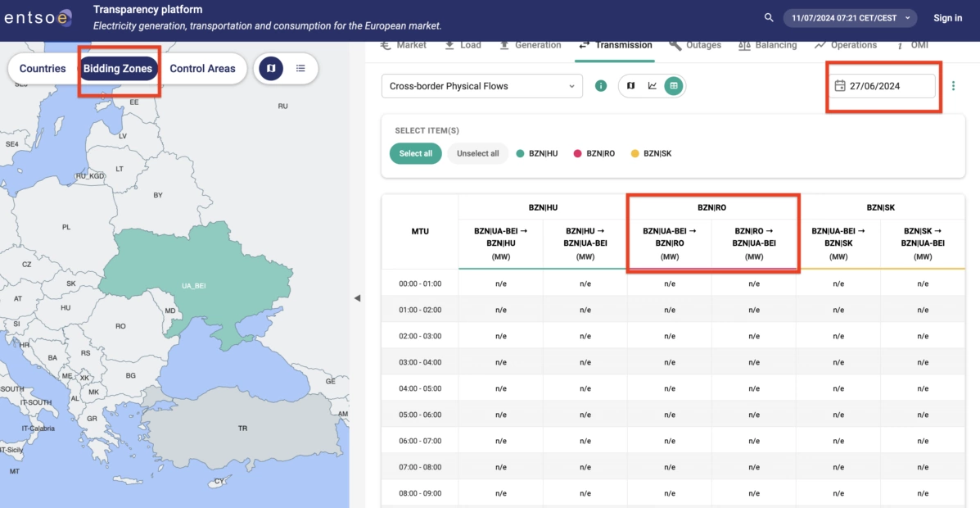
Task: Click the Market tab euro icon
Action: [385, 45]
